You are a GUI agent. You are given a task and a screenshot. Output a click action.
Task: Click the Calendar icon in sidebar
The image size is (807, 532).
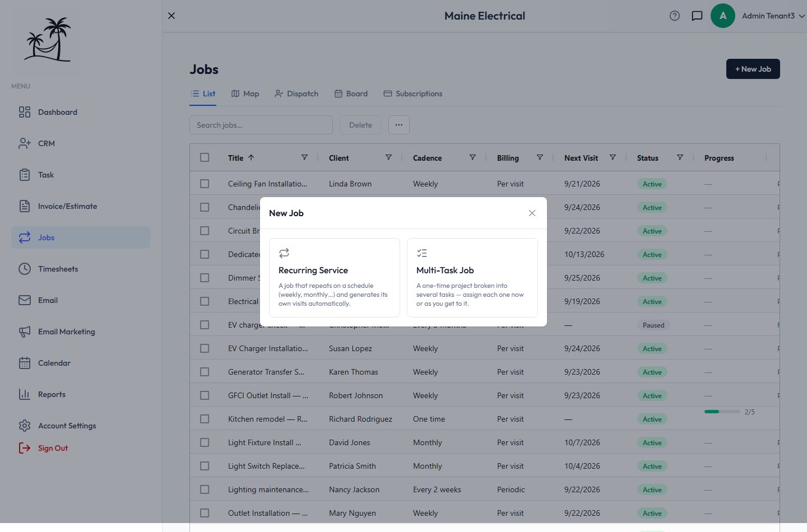click(x=25, y=363)
